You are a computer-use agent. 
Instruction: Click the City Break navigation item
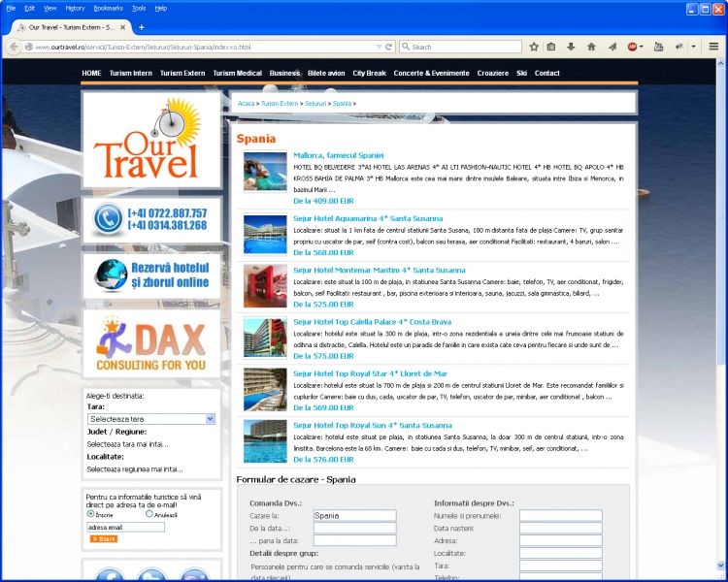[369, 73]
